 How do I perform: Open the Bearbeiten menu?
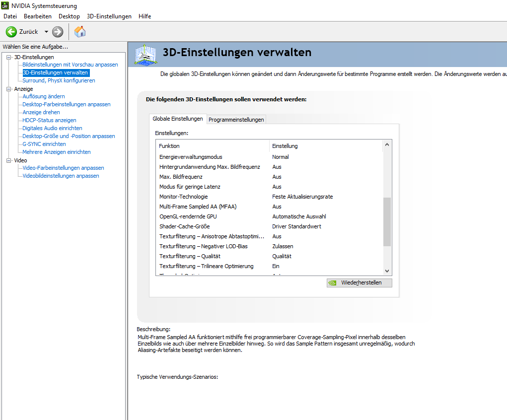point(38,16)
